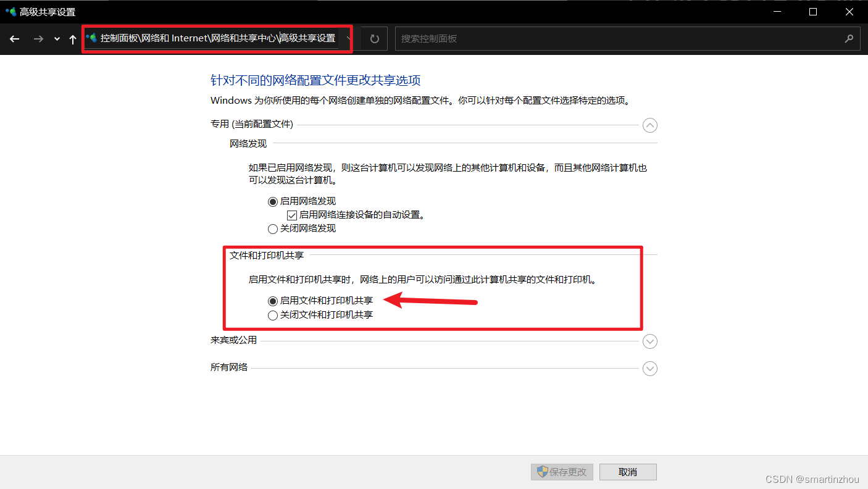Click the search magnifier icon
This screenshot has height=489, width=868.
(x=849, y=38)
